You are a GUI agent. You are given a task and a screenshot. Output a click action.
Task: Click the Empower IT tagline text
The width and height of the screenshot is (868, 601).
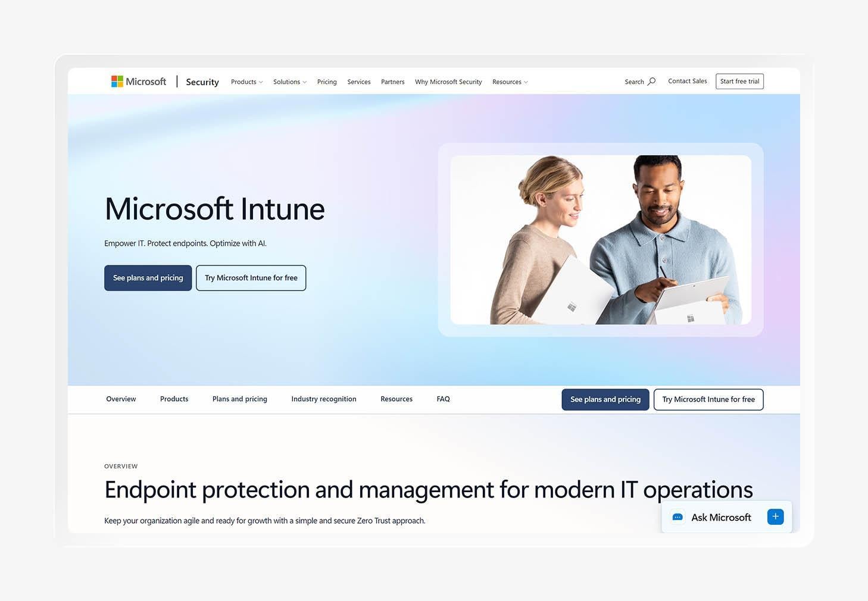(185, 243)
